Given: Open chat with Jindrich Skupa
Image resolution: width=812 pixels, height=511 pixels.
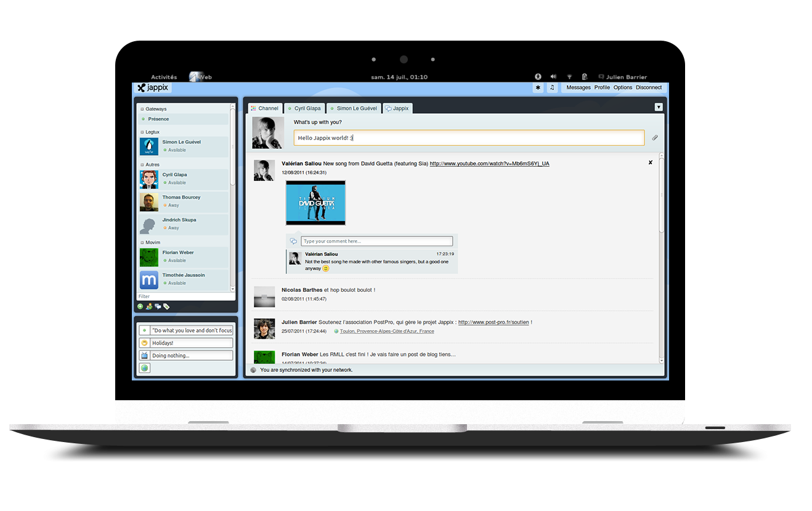Looking at the screenshot, I should tap(183, 224).
